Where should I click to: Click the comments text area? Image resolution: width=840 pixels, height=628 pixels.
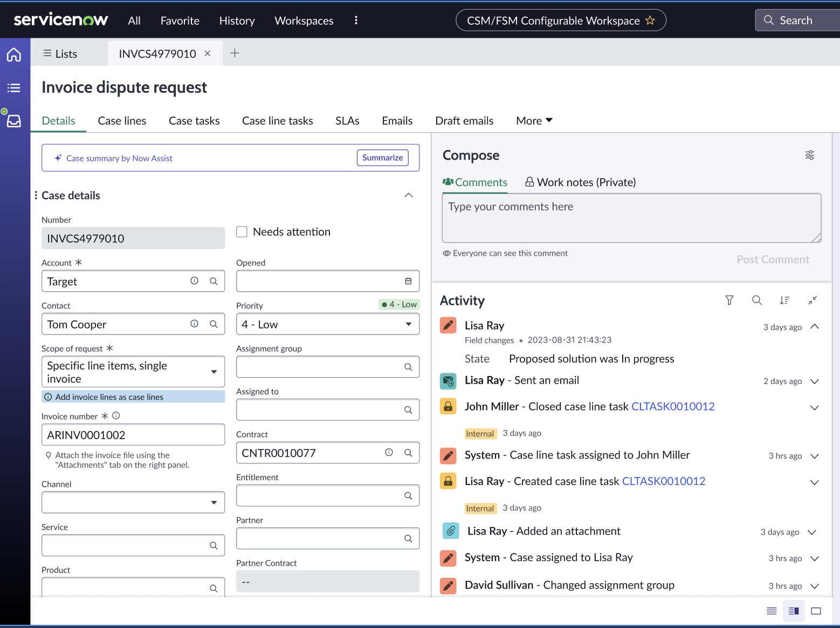pos(631,218)
